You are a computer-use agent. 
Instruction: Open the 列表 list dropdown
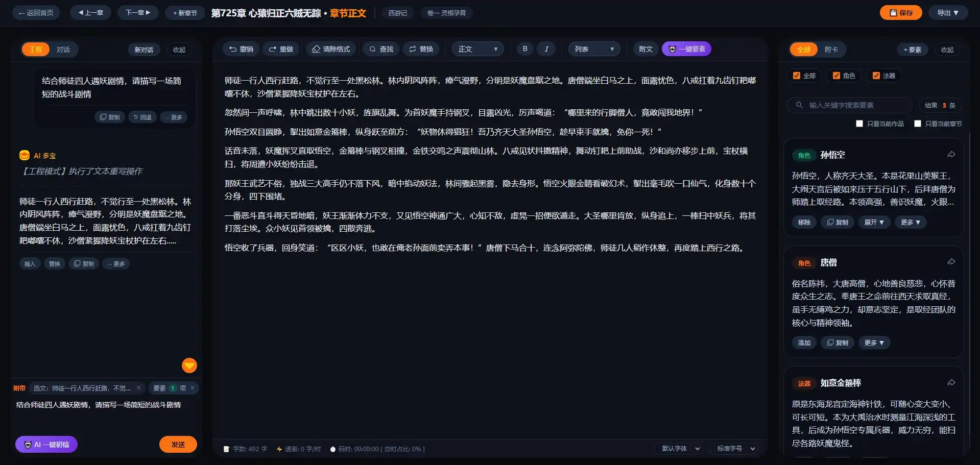point(594,49)
